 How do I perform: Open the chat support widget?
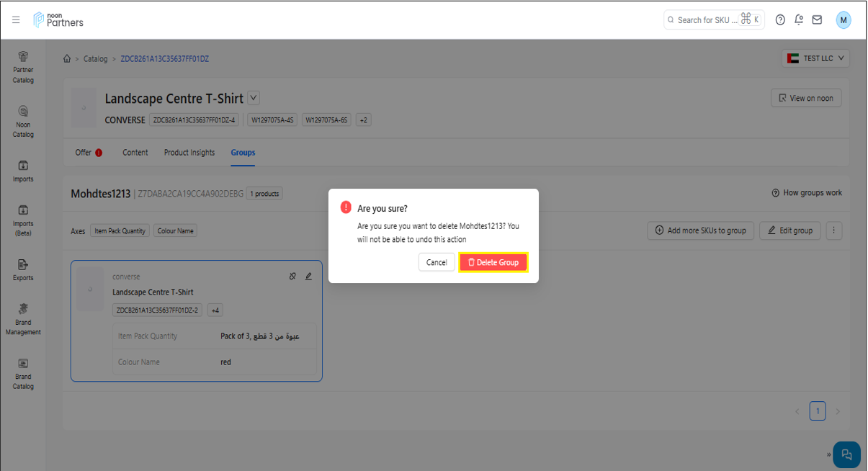(x=846, y=454)
